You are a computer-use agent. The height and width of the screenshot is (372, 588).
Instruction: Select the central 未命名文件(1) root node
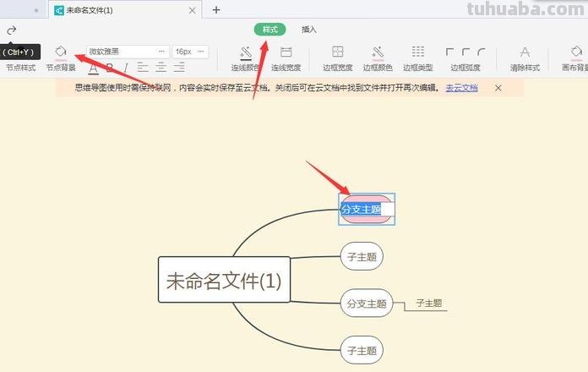coord(224,280)
